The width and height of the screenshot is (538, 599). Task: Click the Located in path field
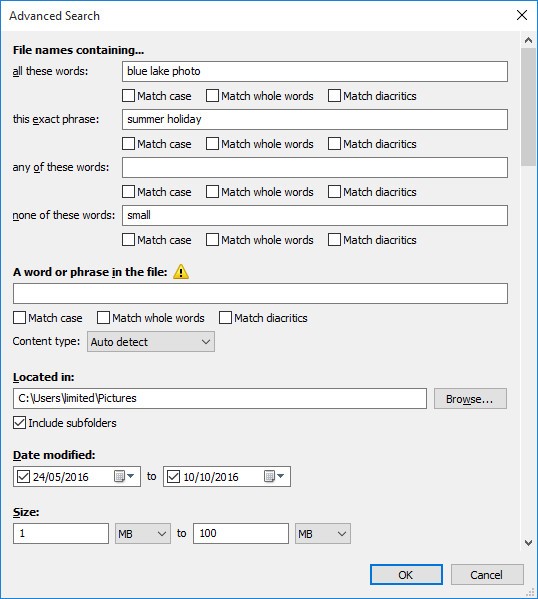pos(220,398)
